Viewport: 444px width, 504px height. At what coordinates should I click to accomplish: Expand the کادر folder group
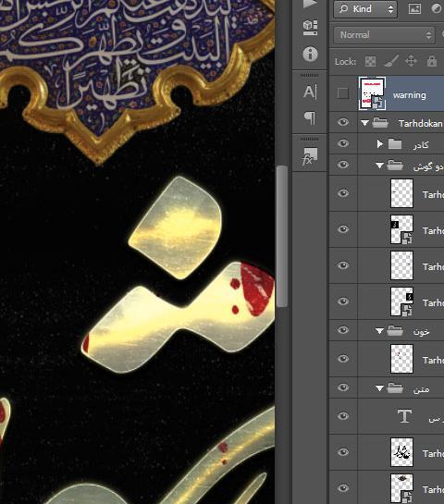[379, 143]
